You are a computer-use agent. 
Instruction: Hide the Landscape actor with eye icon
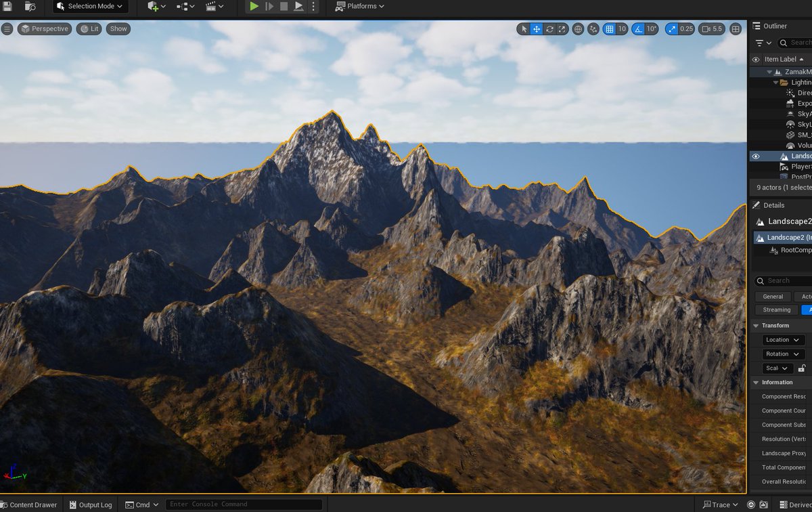tap(756, 156)
